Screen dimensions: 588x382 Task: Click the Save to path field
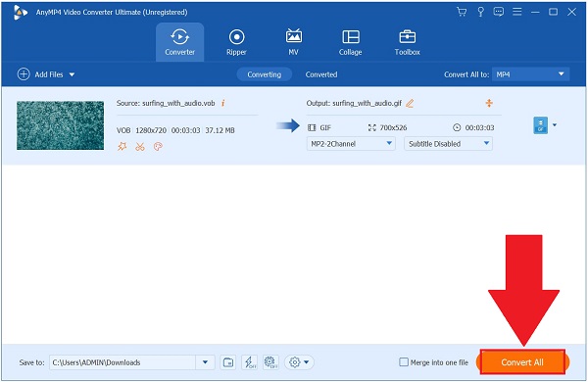(x=122, y=362)
